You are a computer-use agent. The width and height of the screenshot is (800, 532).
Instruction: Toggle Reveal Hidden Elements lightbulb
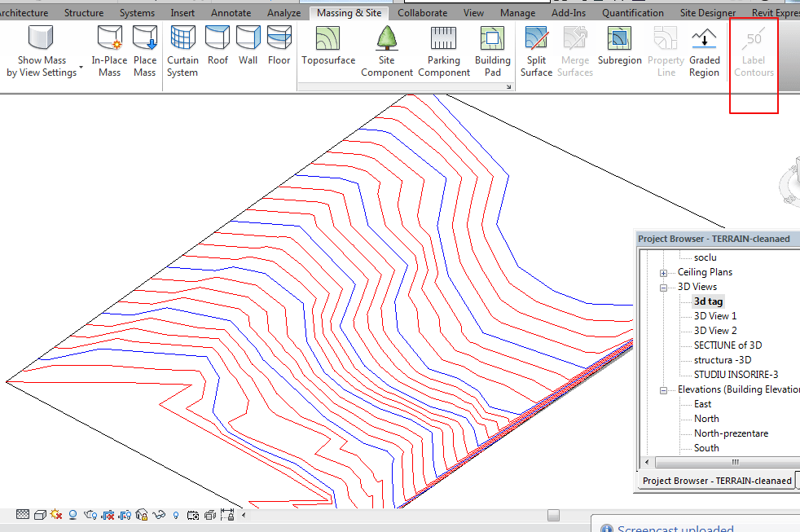[177, 515]
